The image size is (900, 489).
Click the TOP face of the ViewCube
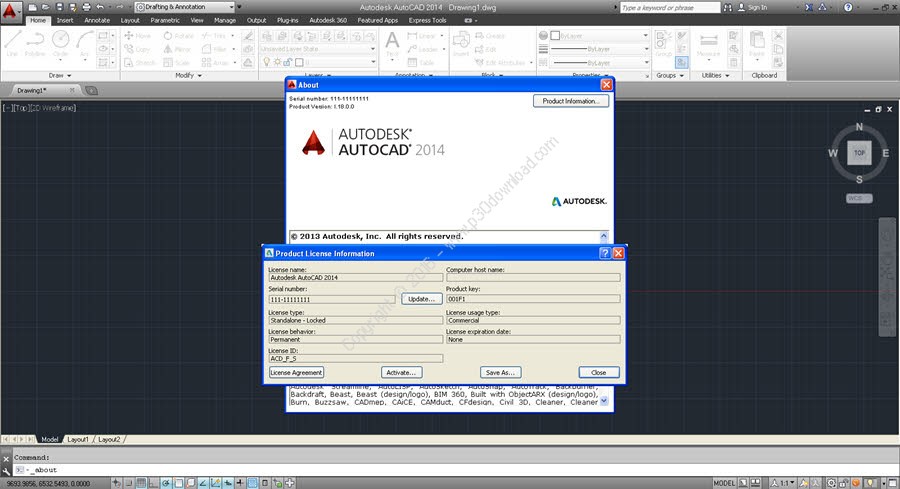pos(858,153)
